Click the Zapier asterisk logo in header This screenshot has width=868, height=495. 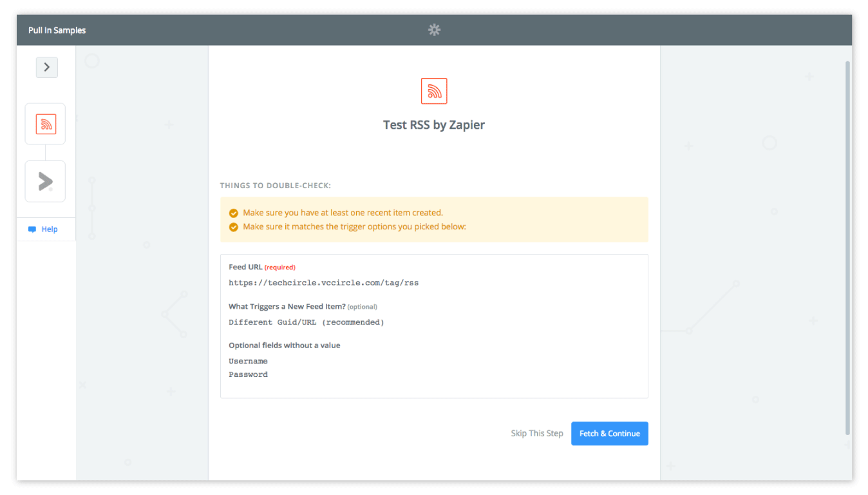click(x=435, y=30)
